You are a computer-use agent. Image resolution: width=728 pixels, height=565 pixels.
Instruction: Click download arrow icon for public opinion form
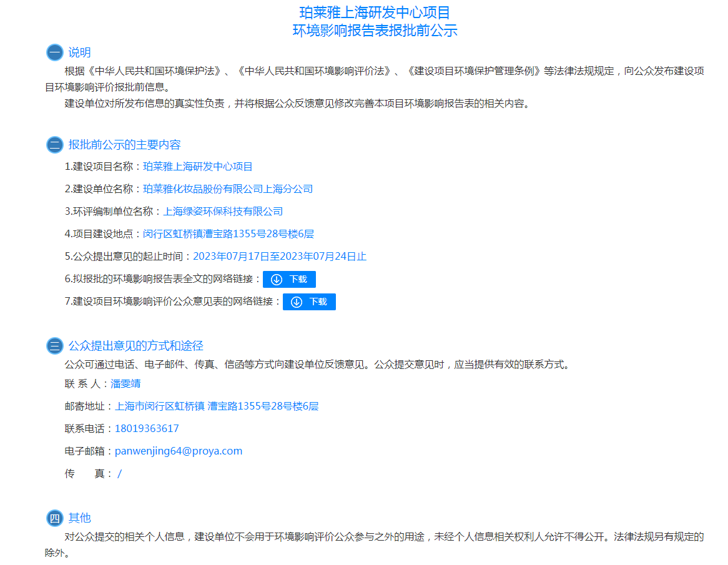coord(297,302)
